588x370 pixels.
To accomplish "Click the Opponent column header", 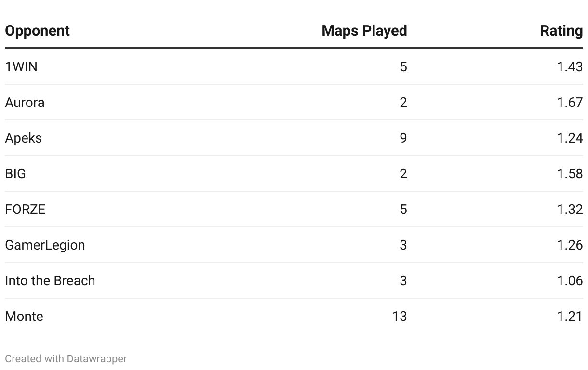I will tap(37, 31).
